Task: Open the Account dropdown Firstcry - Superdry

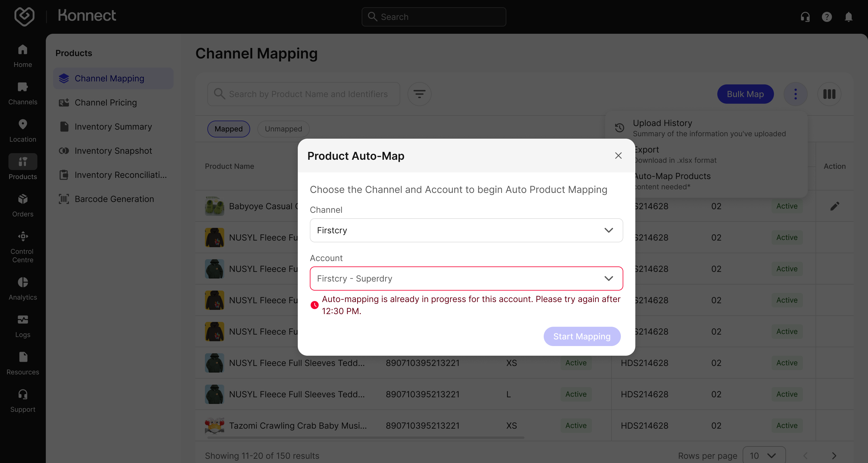Action: click(x=466, y=278)
